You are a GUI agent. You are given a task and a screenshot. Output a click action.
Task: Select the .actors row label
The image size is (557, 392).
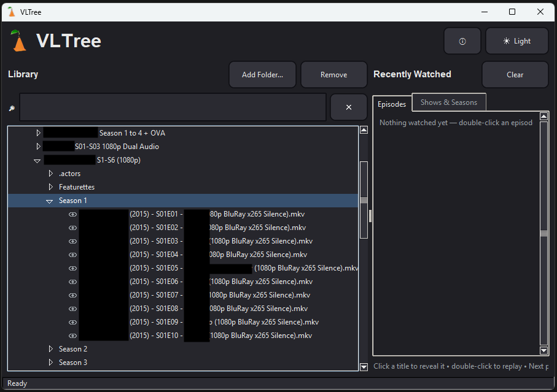[69, 174]
